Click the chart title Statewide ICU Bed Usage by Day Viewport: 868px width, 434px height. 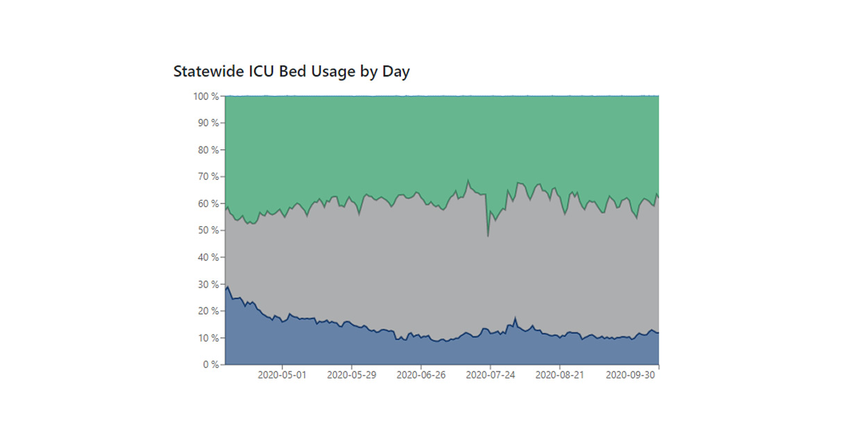coord(291,72)
